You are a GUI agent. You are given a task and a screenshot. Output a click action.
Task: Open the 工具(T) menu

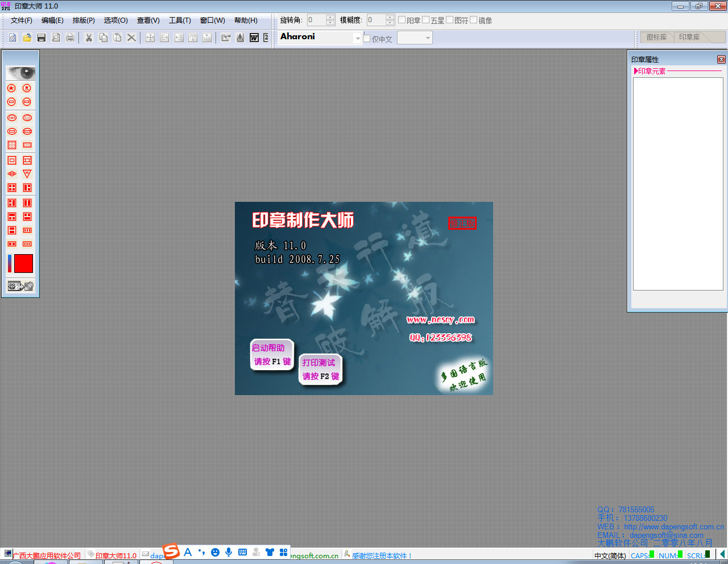[180, 20]
